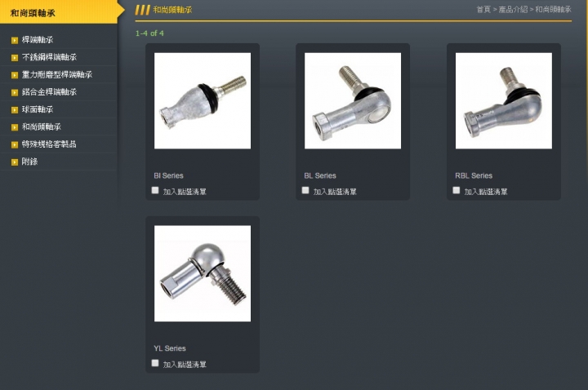The width and height of the screenshot is (588, 390).
Task: Open the YL Series ball joint image
Action: pyautogui.click(x=203, y=273)
